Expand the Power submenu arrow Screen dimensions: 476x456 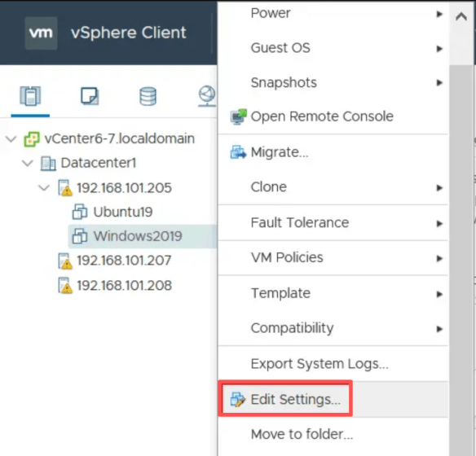point(439,14)
